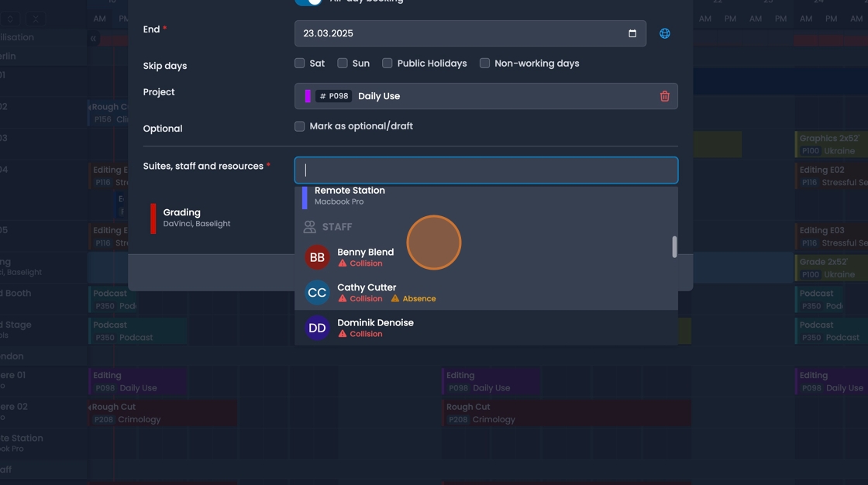Screen dimensions: 868x485
Task: Enable the Sat skip day checkbox
Action: (x=300, y=64)
